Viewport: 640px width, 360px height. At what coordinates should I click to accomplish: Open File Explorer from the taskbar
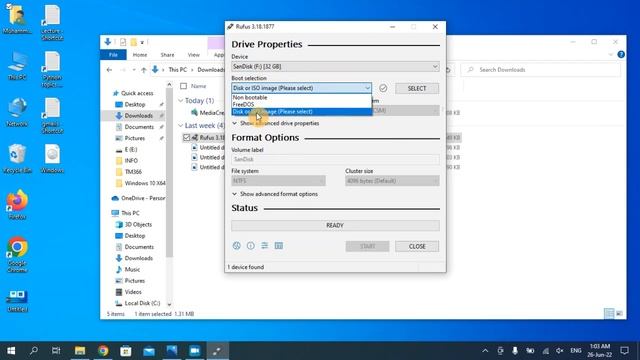(x=80, y=351)
